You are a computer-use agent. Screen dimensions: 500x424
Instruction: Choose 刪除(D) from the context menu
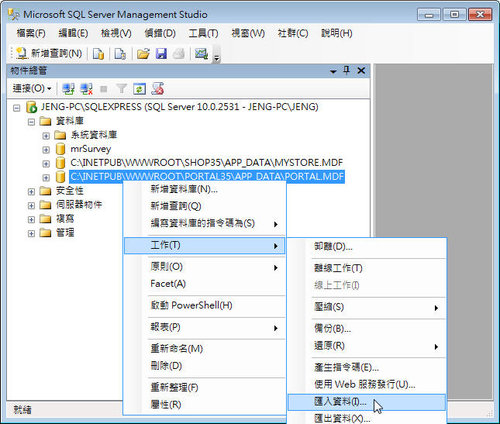tap(205, 366)
